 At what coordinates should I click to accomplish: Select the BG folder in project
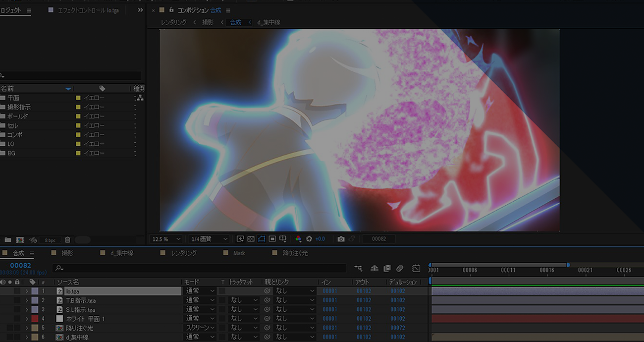pos(11,153)
